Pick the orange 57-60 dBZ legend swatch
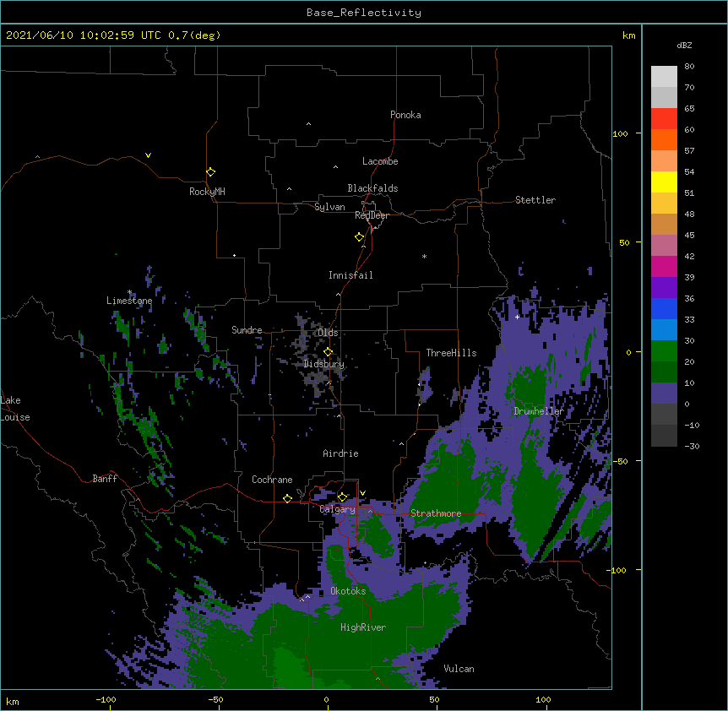This screenshot has width=728, height=711. [x=664, y=139]
